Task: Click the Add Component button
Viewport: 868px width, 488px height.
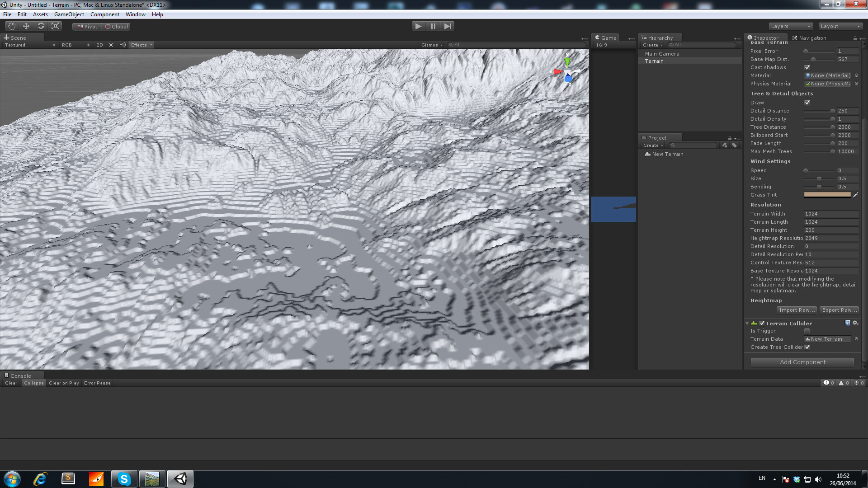Action: (802, 362)
